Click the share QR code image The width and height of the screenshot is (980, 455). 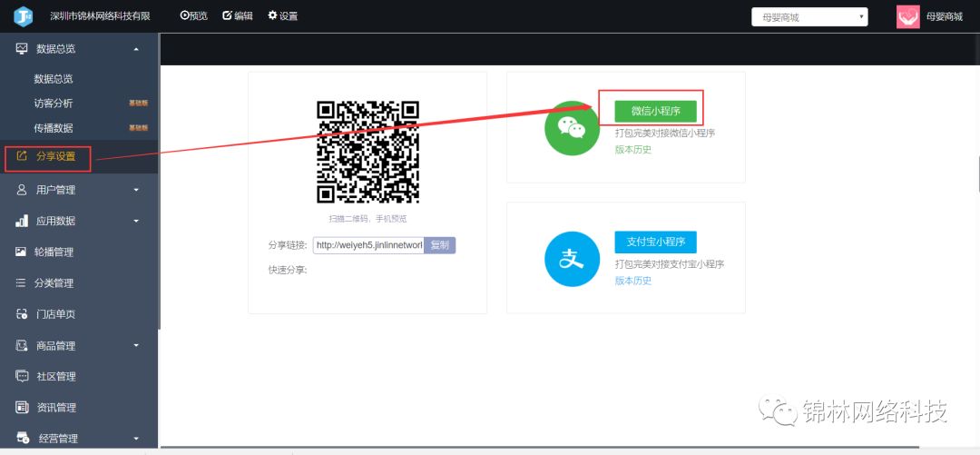pos(367,152)
